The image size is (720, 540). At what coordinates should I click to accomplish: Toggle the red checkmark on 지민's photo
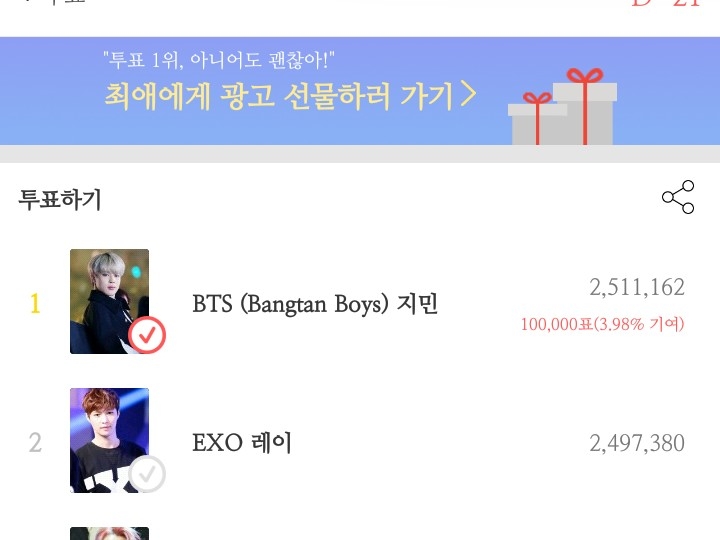pos(147,335)
